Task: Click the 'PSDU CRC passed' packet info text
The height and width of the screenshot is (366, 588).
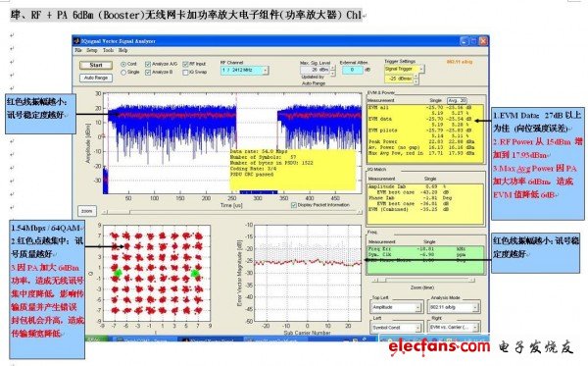Action: pos(252,175)
